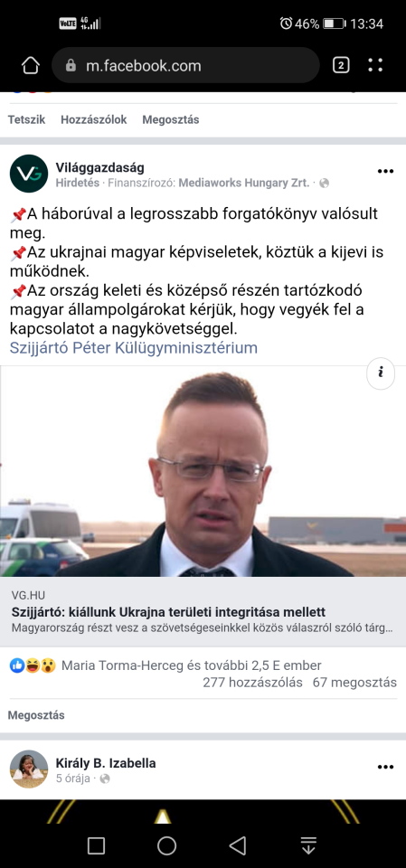Open Világgazdaság post three-dot options
This screenshot has height=868, width=406.
(385, 171)
